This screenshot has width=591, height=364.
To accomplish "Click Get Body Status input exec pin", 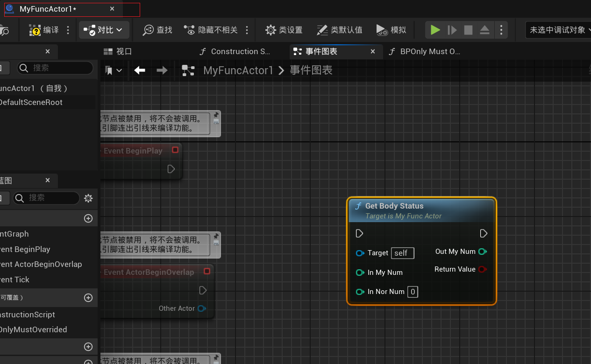I will [x=359, y=233].
